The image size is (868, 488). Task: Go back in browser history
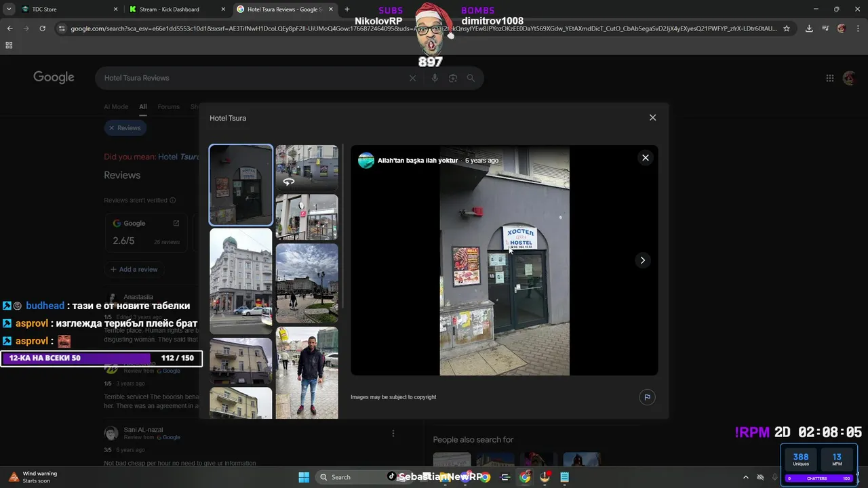9,28
